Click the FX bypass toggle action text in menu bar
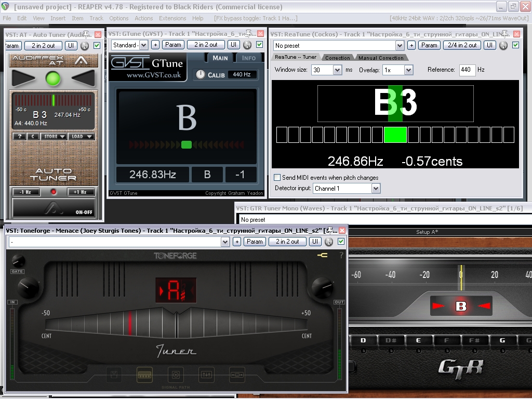 point(256,18)
